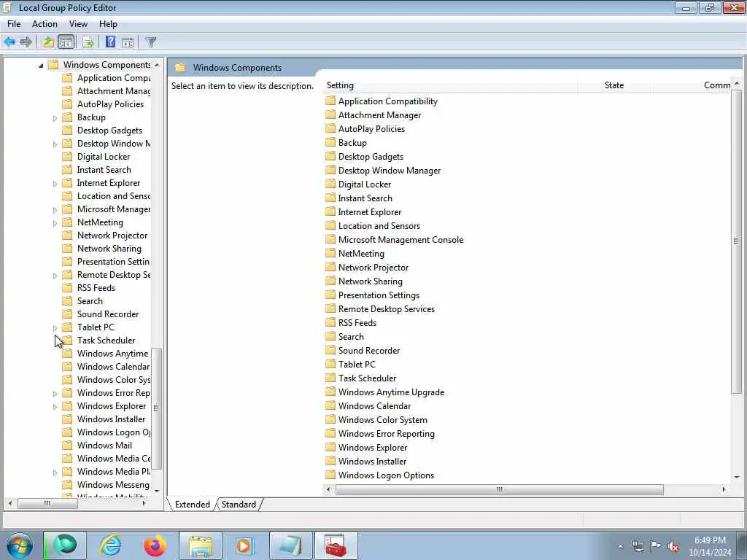747x560 pixels.
Task: Show hidden tray icons arrow
Action: click(620, 546)
